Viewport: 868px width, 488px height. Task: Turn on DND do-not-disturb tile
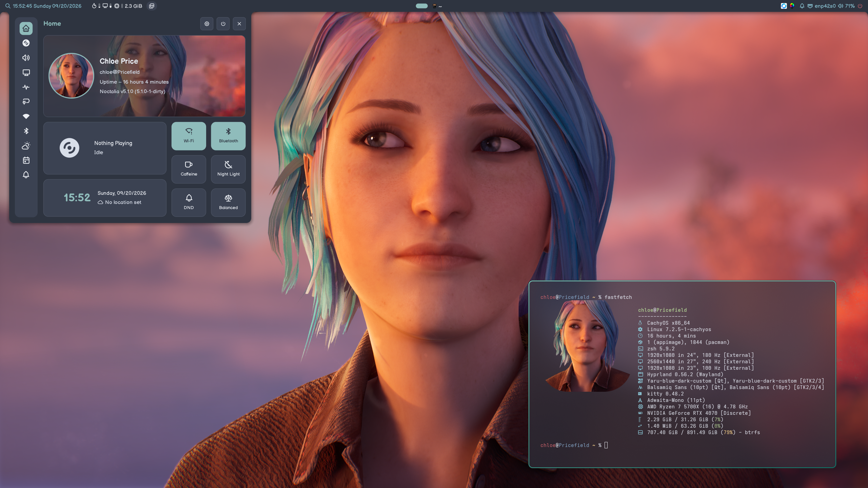click(189, 203)
